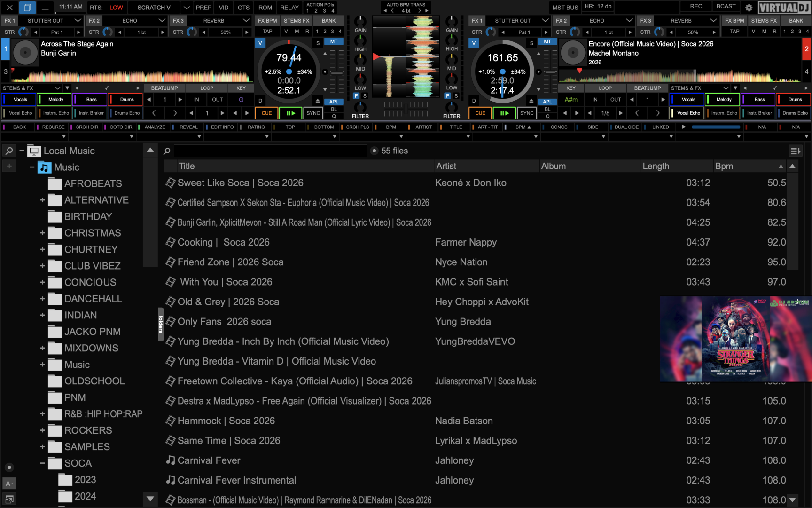The image size is (812, 508).
Task: Collapse the SOCA folder tree
Action: (42, 463)
